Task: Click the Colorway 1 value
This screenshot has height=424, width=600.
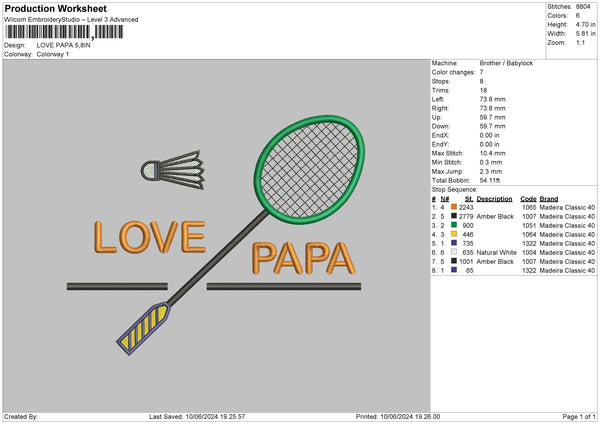Action: pyautogui.click(x=53, y=54)
